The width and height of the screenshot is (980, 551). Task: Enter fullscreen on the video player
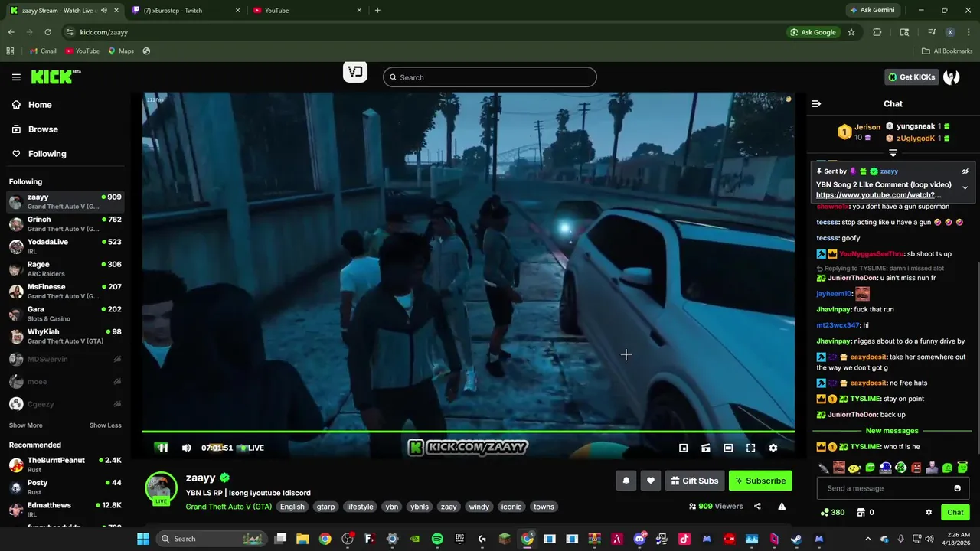coord(750,448)
